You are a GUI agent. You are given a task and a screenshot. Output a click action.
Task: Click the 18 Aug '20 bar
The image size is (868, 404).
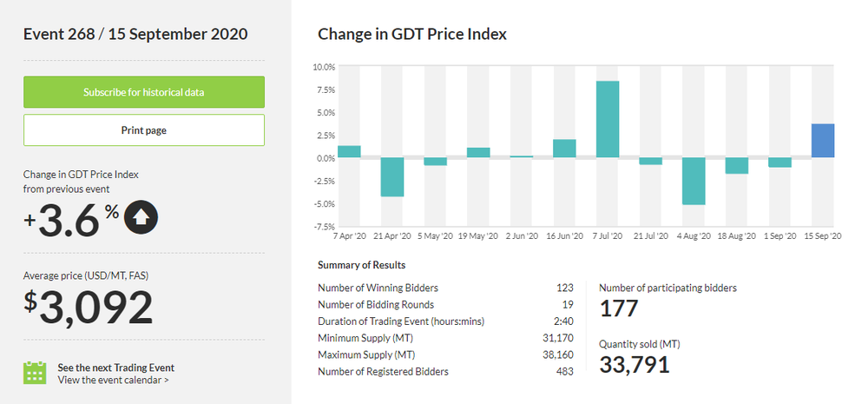point(737,165)
